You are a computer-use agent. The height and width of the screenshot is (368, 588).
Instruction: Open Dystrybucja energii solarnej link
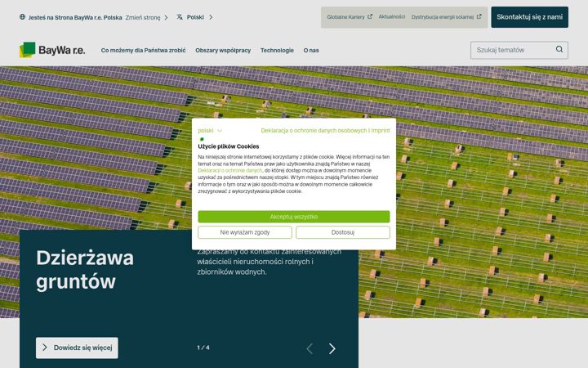[446, 17]
